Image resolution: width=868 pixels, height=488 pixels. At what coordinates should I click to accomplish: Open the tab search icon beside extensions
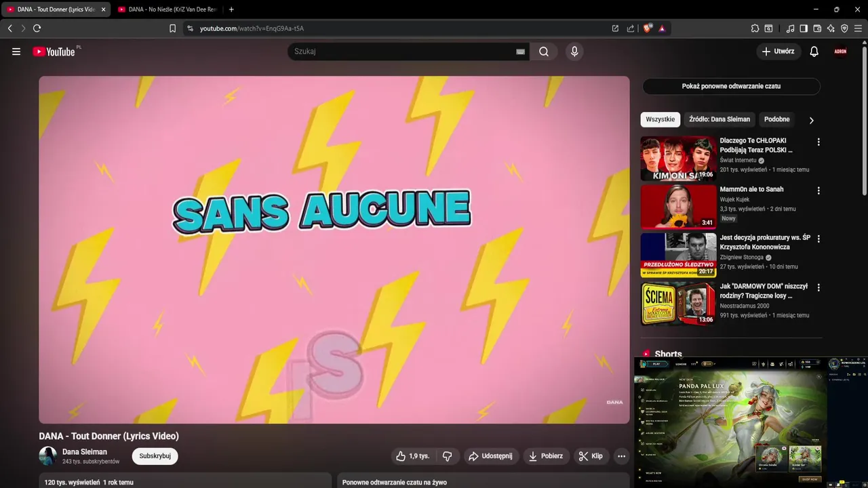click(769, 28)
